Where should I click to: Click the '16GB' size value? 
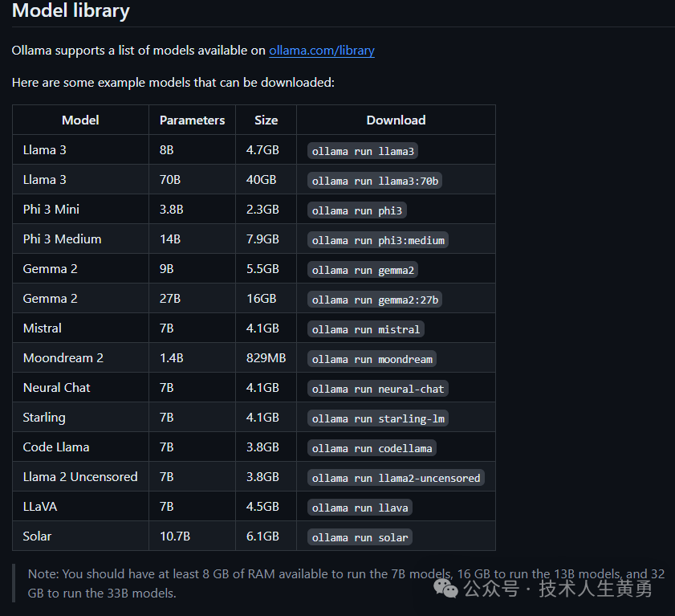262,299
